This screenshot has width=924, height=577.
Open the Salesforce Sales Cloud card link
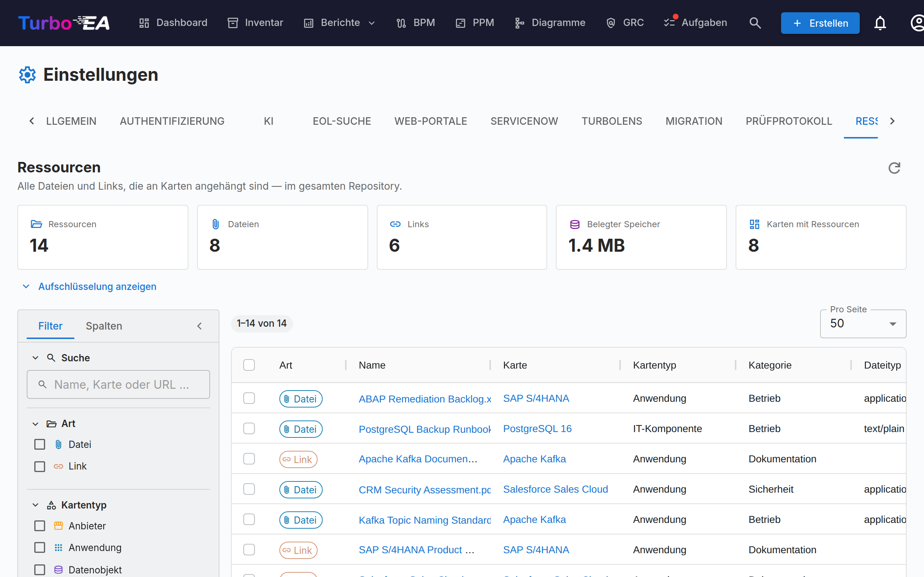555,489
